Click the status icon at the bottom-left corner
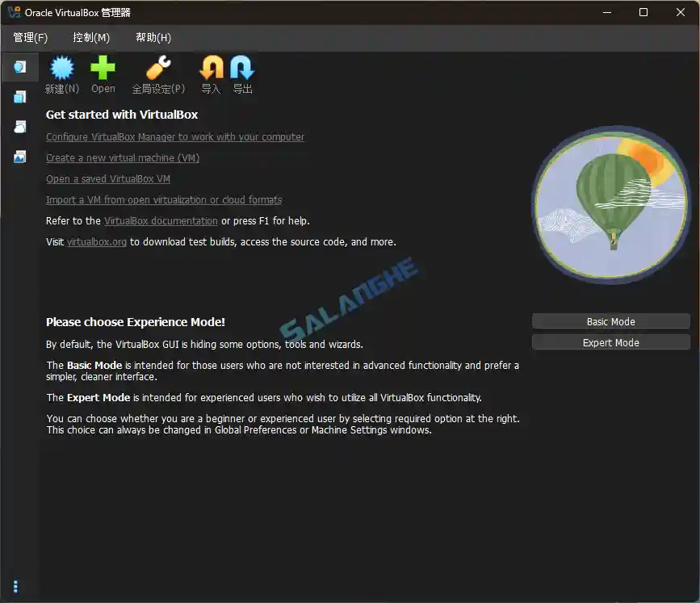The width and height of the screenshot is (700, 603). (15, 586)
